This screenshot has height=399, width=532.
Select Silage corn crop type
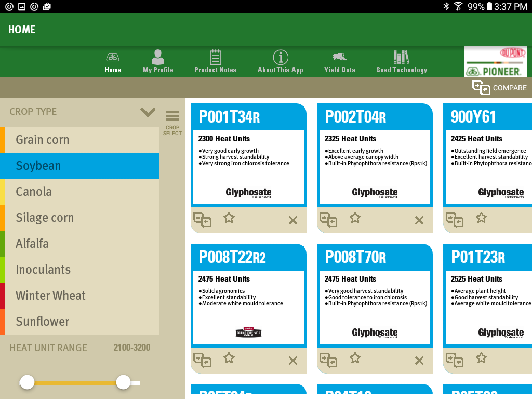click(x=79, y=218)
